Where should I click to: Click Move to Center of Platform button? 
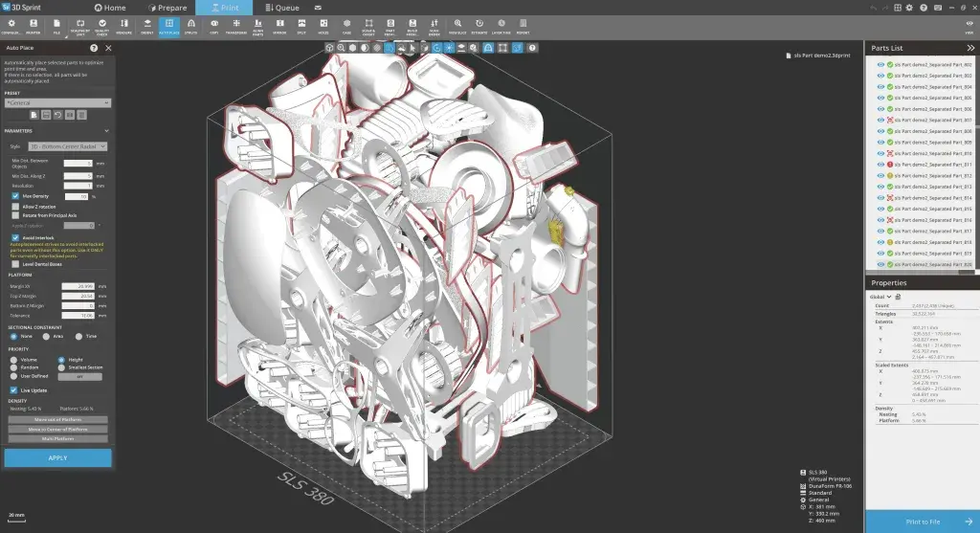[x=58, y=430]
